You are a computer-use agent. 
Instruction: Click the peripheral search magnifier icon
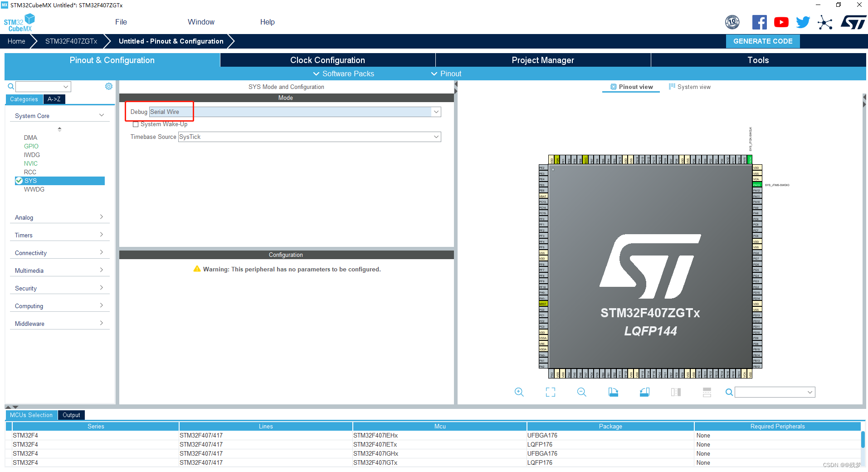pyautogui.click(x=11, y=86)
